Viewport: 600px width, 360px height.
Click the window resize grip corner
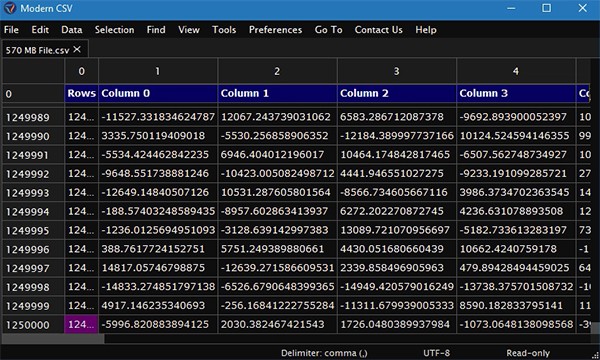pos(595,355)
